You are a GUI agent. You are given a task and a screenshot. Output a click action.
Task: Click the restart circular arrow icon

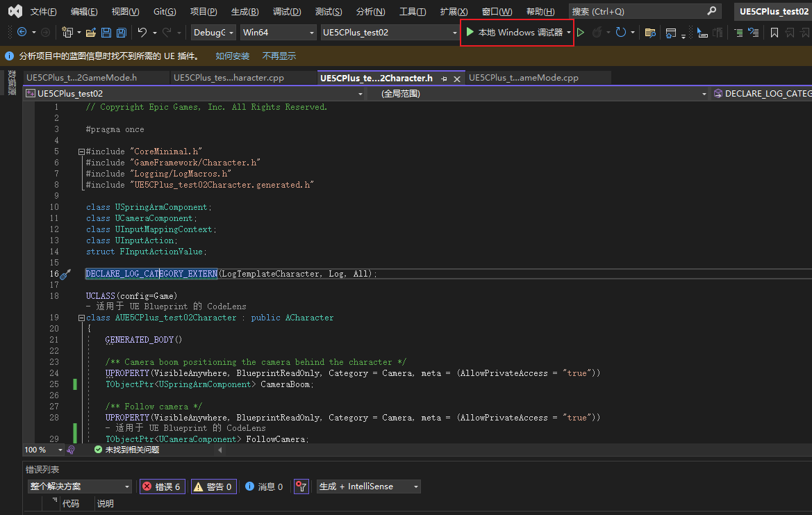tap(620, 32)
